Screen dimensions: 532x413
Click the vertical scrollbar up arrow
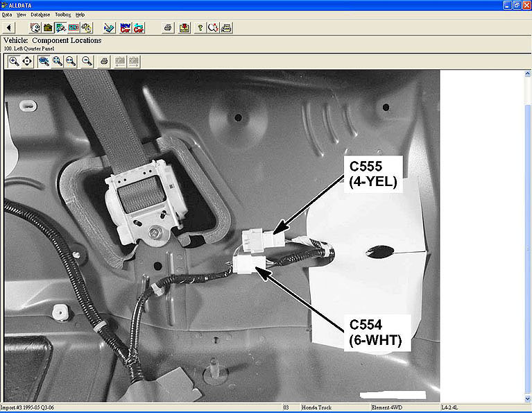pyautogui.click(x=527, y=74)
